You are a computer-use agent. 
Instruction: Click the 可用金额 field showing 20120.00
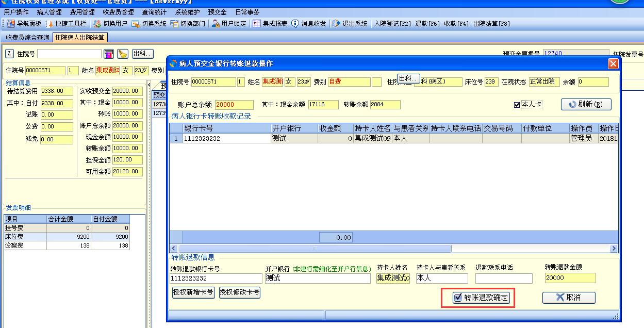[x=127, y=172]
